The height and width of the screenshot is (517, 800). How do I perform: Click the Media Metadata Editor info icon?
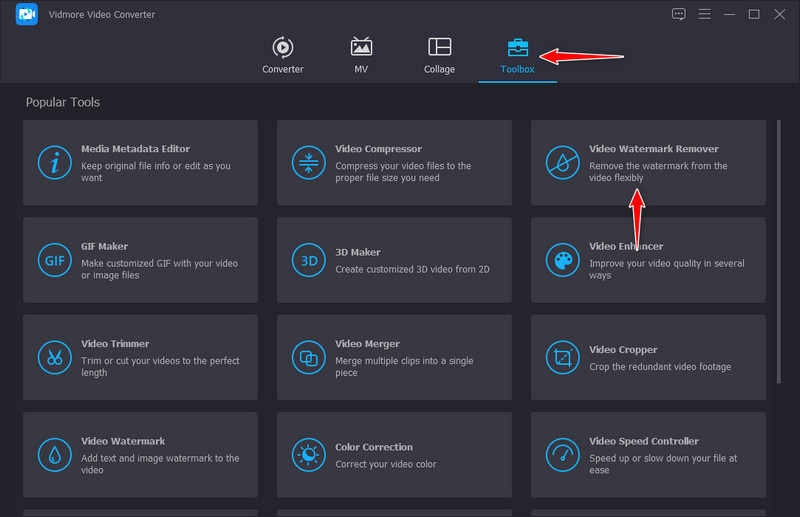[x=54, y=162]
